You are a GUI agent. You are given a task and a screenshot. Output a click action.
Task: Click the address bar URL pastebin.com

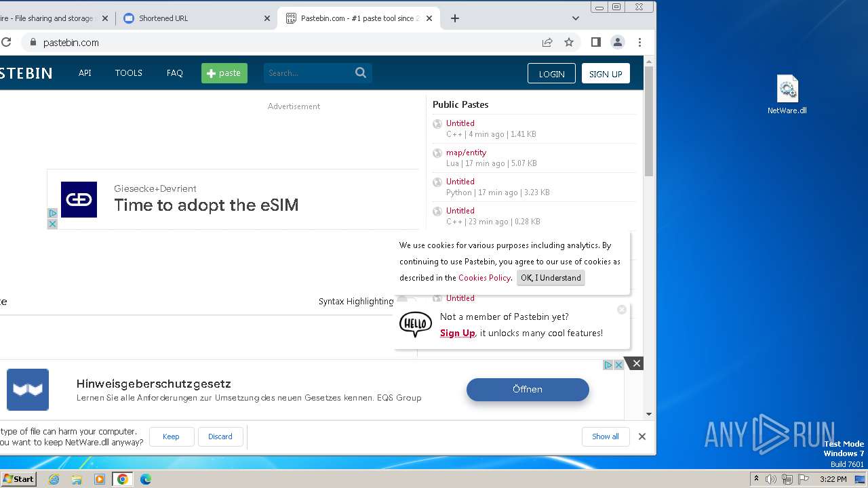pyautogui.click(x=71, y=42)
